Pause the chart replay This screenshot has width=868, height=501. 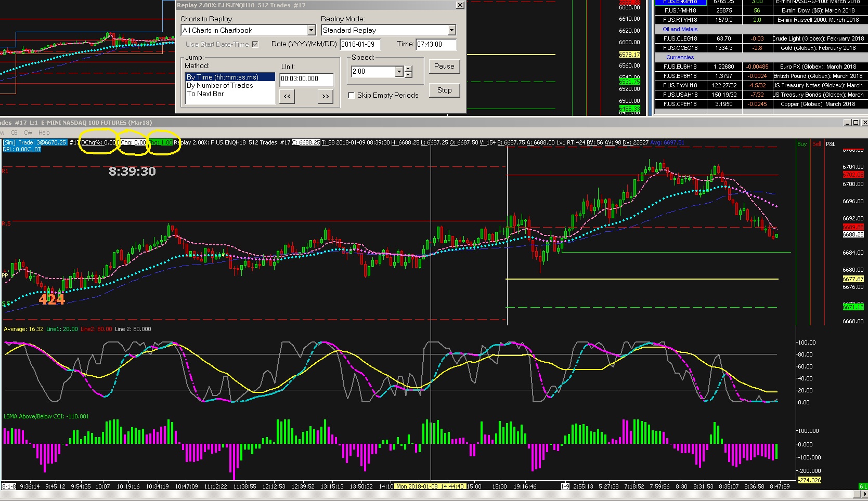444,66
